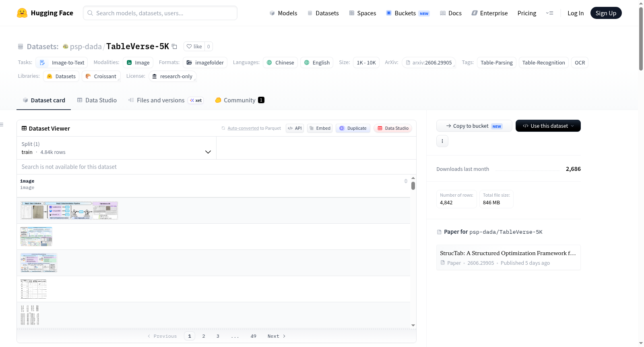Open the first dataset image thumbnail
644x347 pixels.
69,210
